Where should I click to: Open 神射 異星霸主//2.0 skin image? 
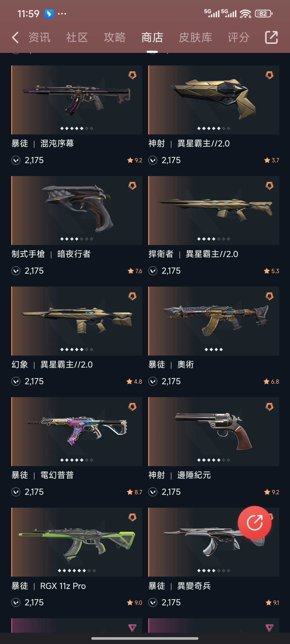tap(214, 100)
